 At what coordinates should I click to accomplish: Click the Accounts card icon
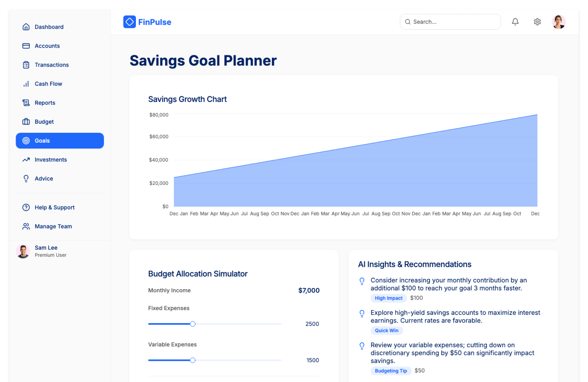26,46
